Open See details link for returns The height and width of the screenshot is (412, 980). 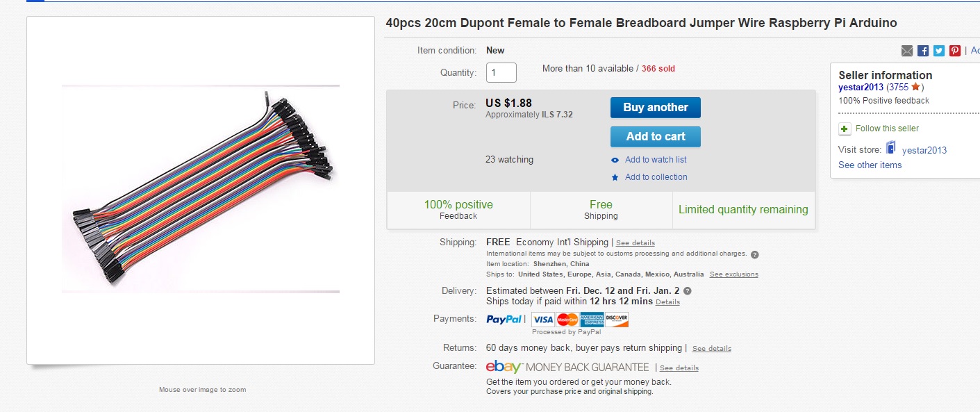click(711, 349)
